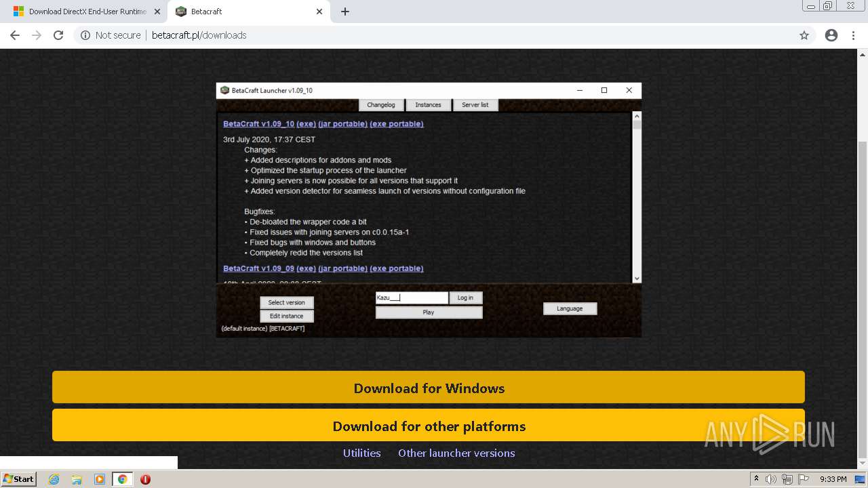Click the BetaCraft v1.09_09 (exe) changelog link
Viewport: 868px width, 488px height.
[x=305, y=268]
